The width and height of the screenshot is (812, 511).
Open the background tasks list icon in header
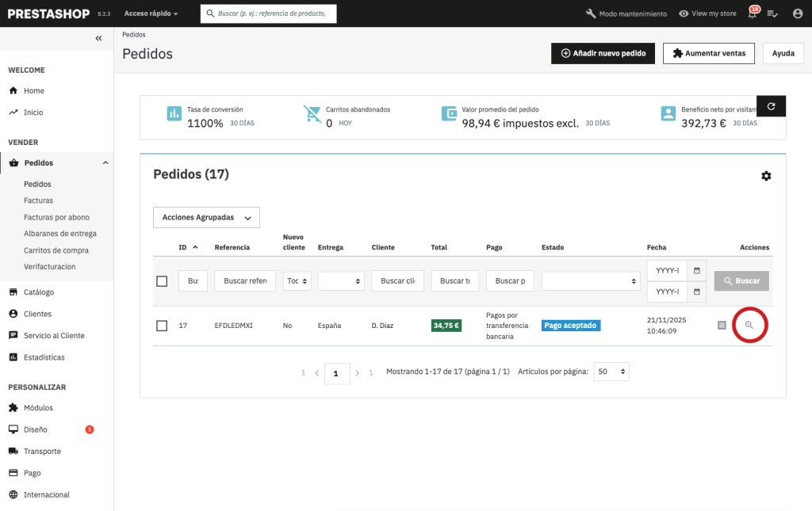click(x=772, y=13)
